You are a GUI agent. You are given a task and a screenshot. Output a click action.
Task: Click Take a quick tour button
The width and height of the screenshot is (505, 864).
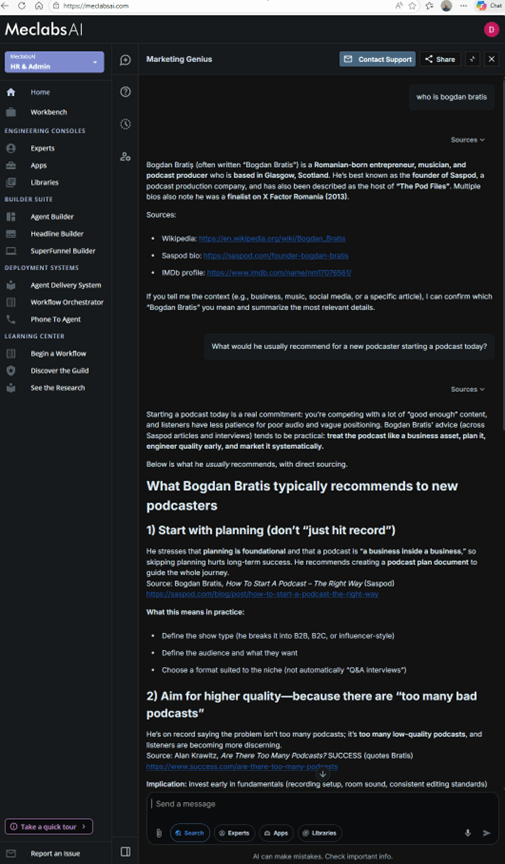(49, 827)
